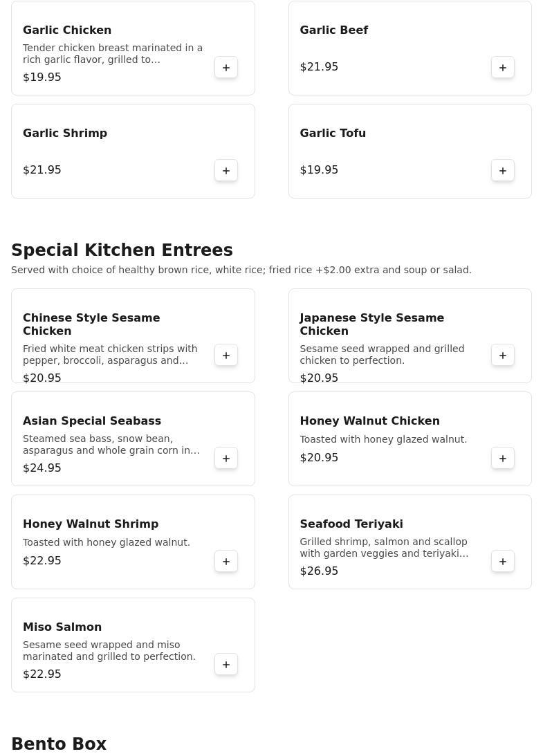Viewport: 543px width, 756px height.
Task: Add Chinese Style Sesame Chicken to cart
Action: (x=226, y=356)
